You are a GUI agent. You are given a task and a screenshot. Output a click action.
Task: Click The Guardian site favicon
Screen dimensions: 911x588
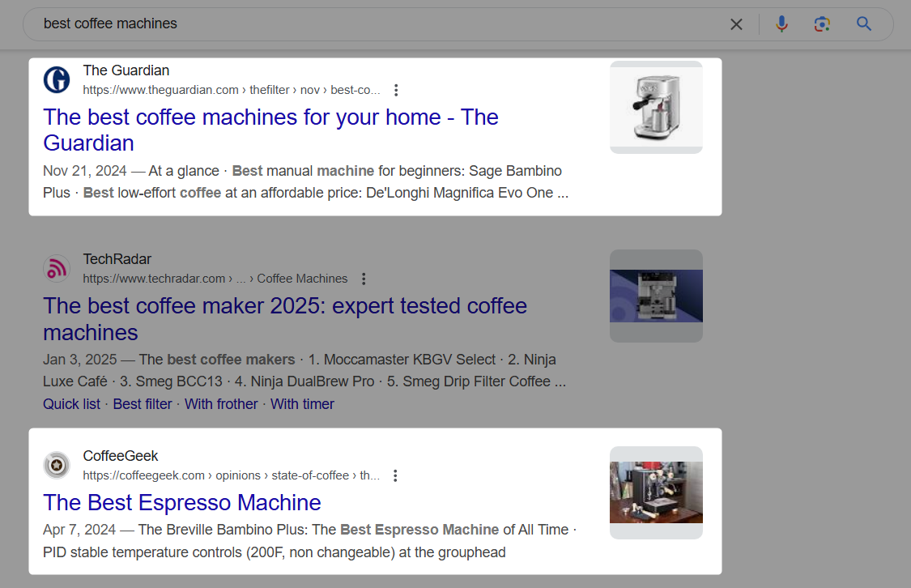57,79
